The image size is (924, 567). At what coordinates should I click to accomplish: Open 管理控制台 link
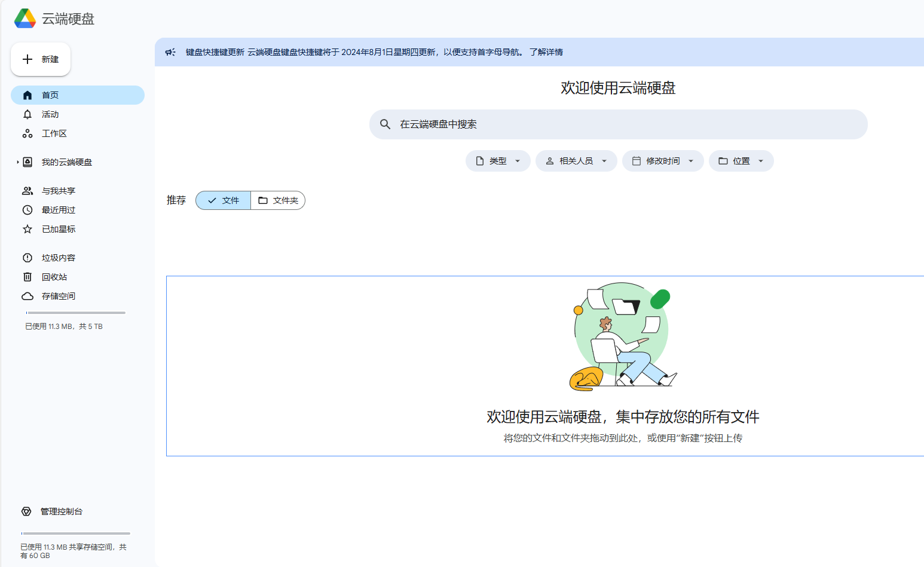click(62, 511)
